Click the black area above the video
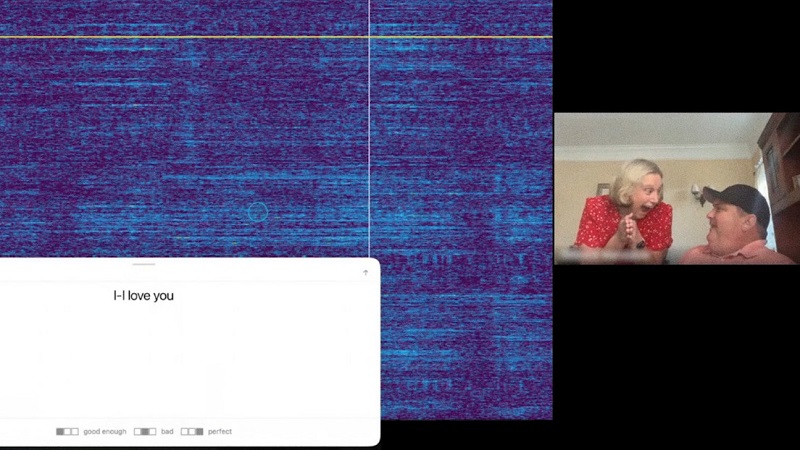 pyautogui.click(x=677, y=56)
